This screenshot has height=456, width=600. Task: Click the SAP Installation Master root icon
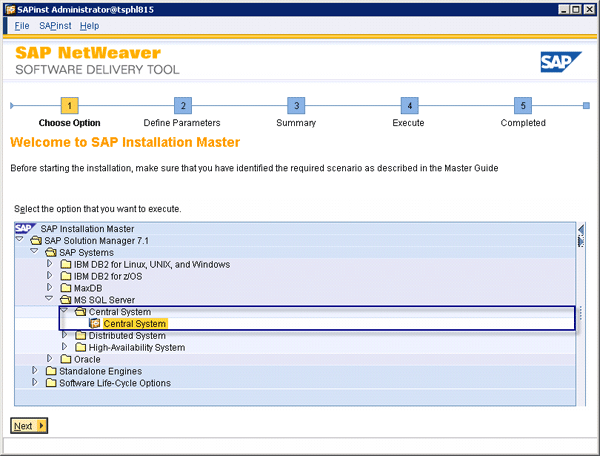(x=24, y=229)
